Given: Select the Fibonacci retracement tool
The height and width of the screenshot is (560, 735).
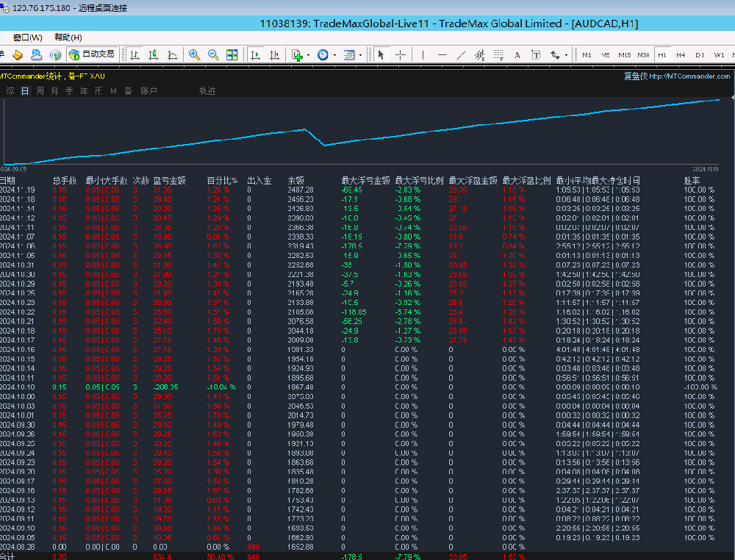Looking at the screenshot, I should click(499, 55).
